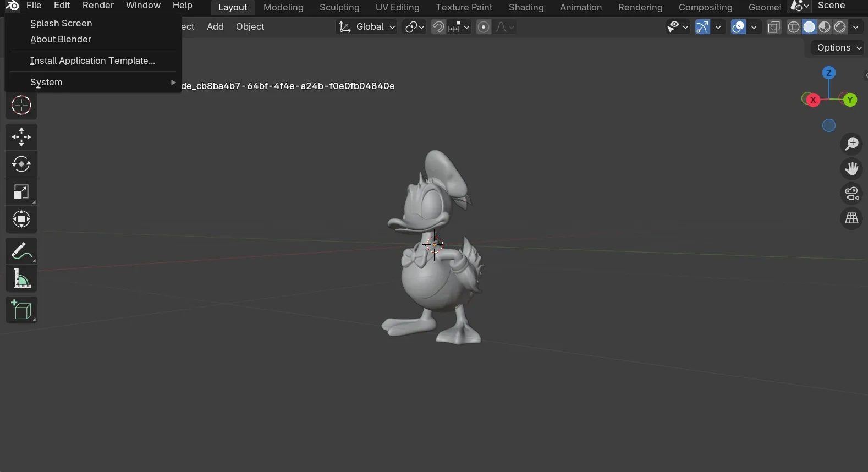The image size is (868, 472).
Task: Select the Add Cube tool
Action: 21,310
